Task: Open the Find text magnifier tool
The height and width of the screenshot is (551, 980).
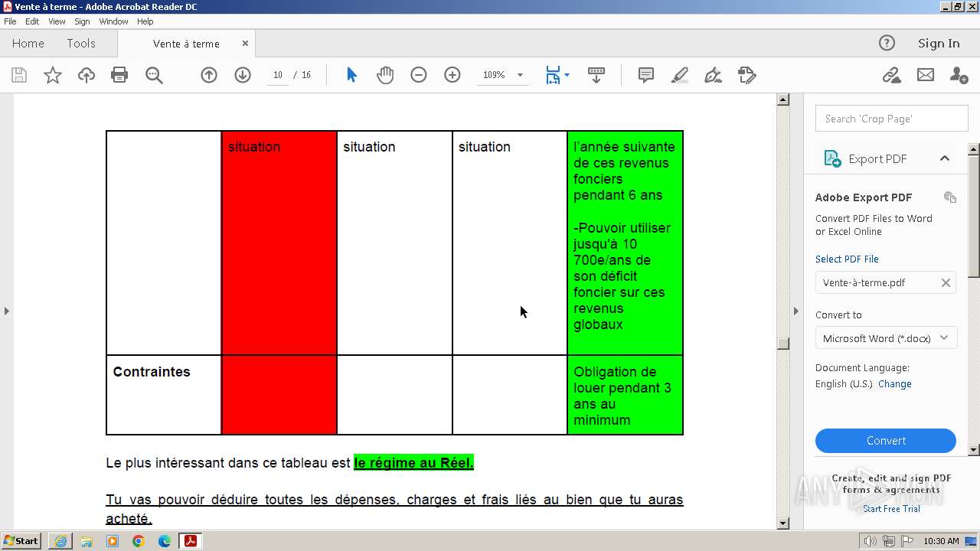Action: click(x=154, y=75)
